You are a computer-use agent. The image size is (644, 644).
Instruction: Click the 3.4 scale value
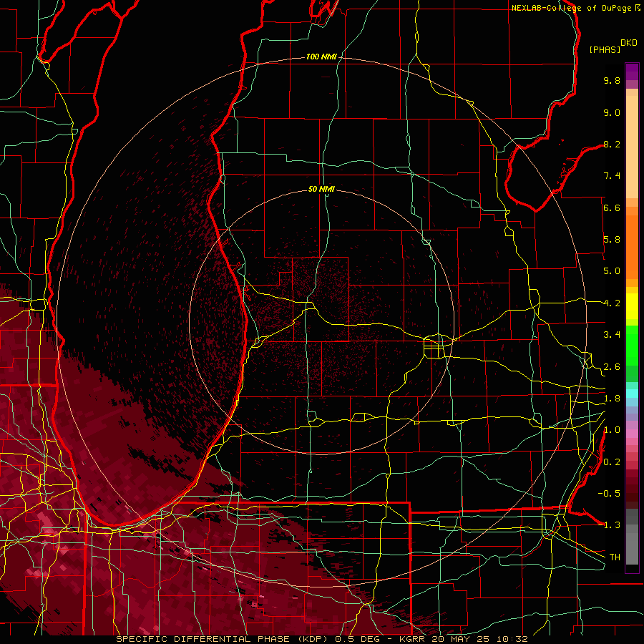(612, 335)
